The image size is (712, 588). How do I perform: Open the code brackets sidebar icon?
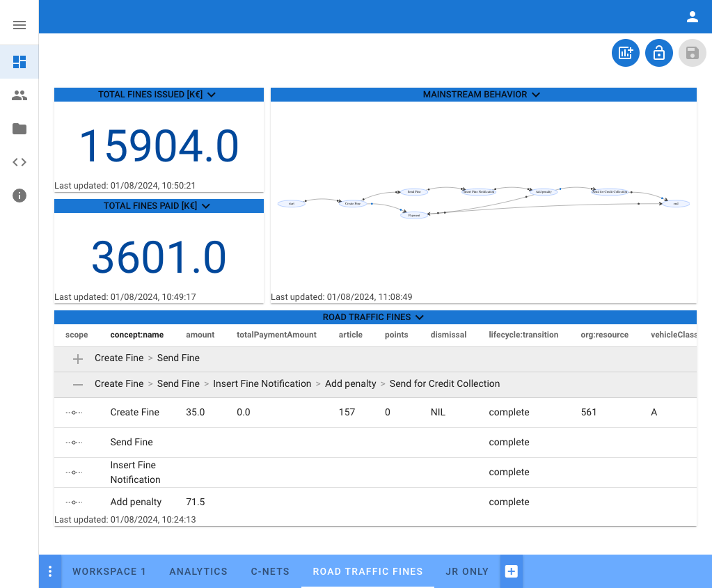[19, 162]
